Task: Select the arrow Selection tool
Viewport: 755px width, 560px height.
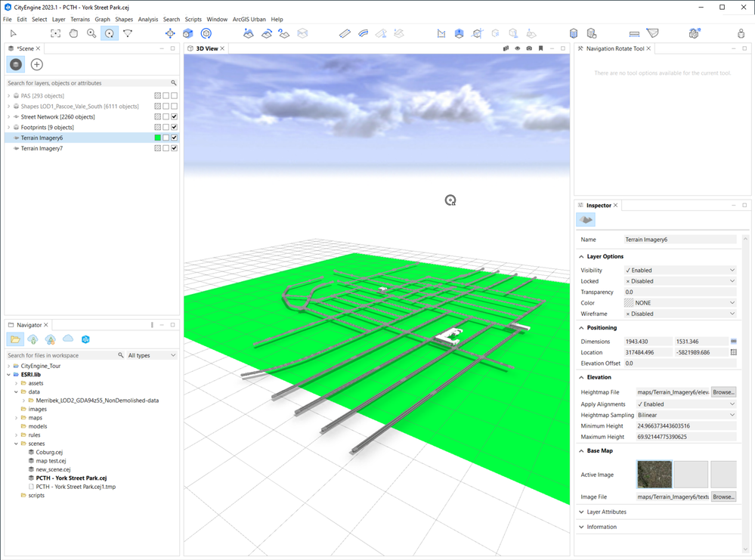Action: 14,33
